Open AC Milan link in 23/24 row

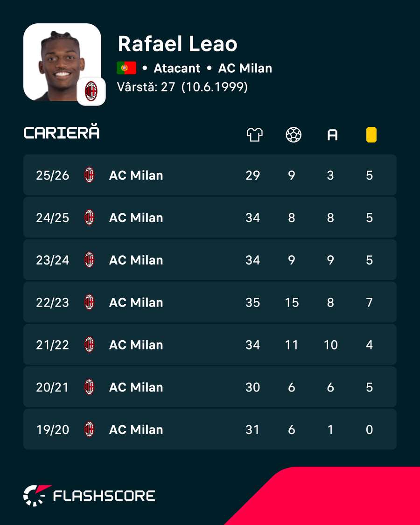pos(136,260)
